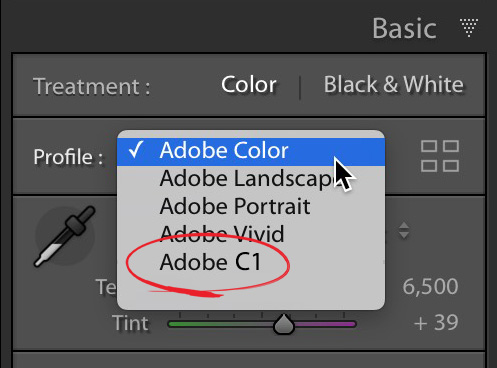
Task: Open the Profile Browser grid icon
Action: [440, 156]
